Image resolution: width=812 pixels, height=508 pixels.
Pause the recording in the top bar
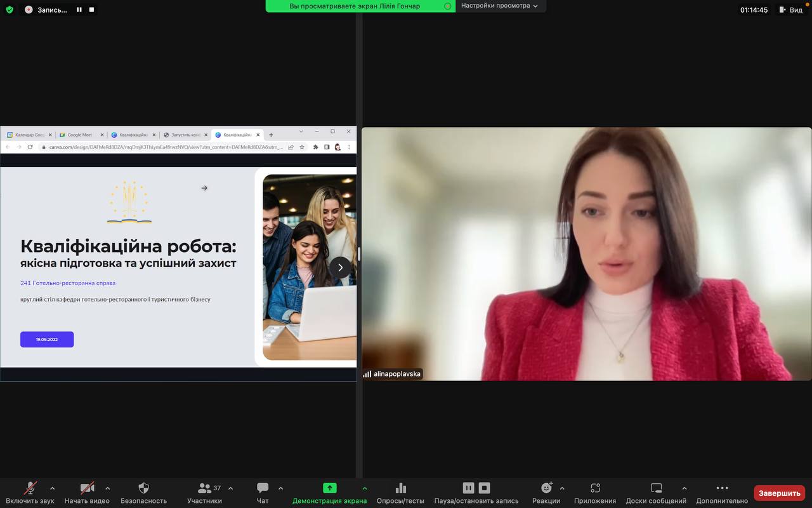tap(79, 10)
